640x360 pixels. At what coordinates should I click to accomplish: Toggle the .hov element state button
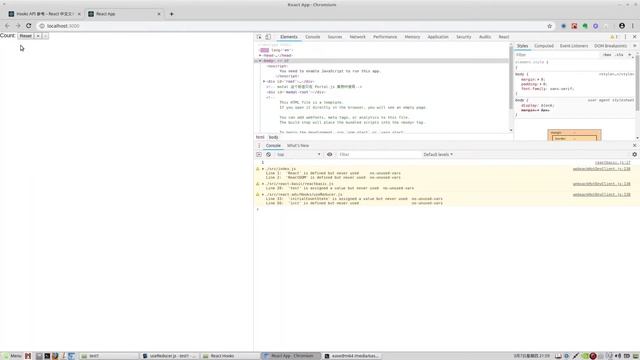pyautogui.click(x=607, y=55)
